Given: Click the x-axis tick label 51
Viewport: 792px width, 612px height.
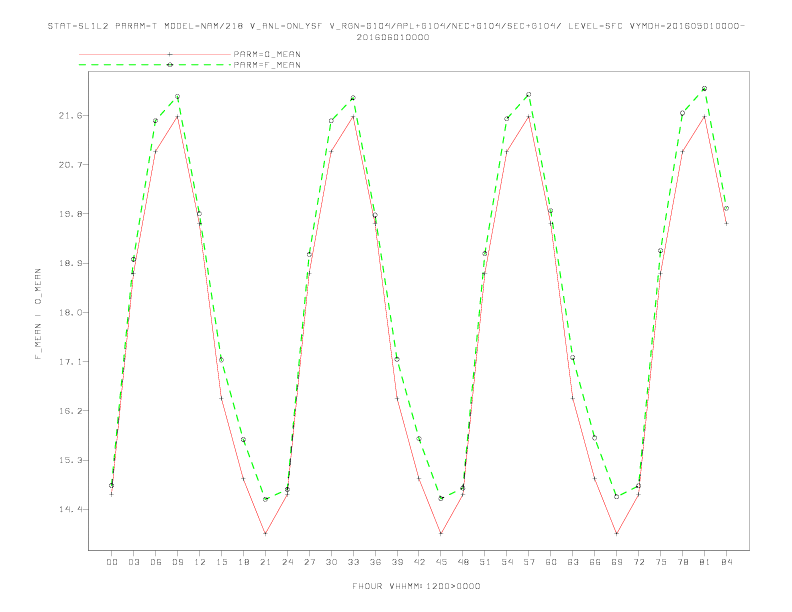Looking at the screenshot, I should click(485, 562).
